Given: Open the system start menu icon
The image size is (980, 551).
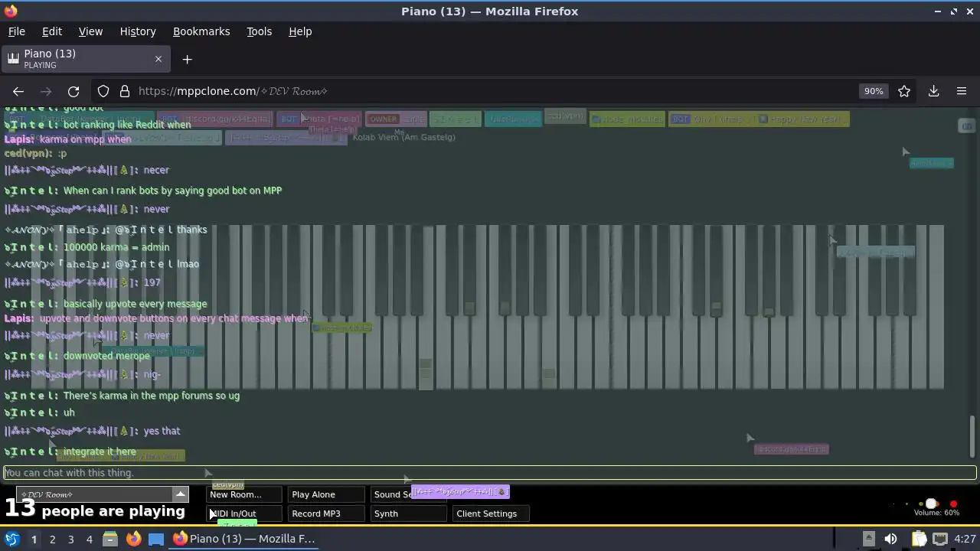Looking at the screenshot, I should tap(11, 539).
